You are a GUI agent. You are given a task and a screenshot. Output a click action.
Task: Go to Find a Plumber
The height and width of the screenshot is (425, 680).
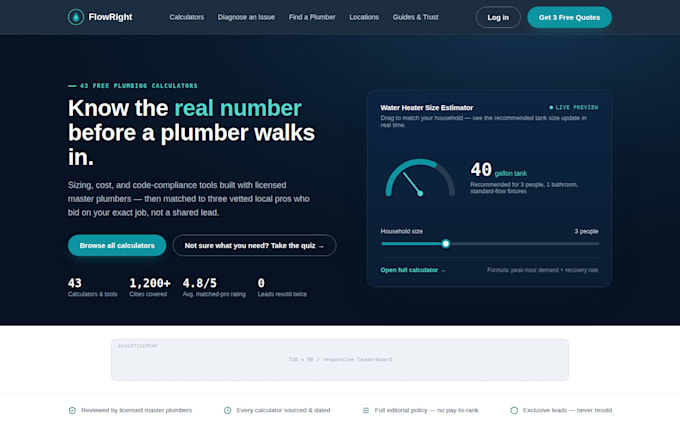pyautogui.click(x=312, y=17)
